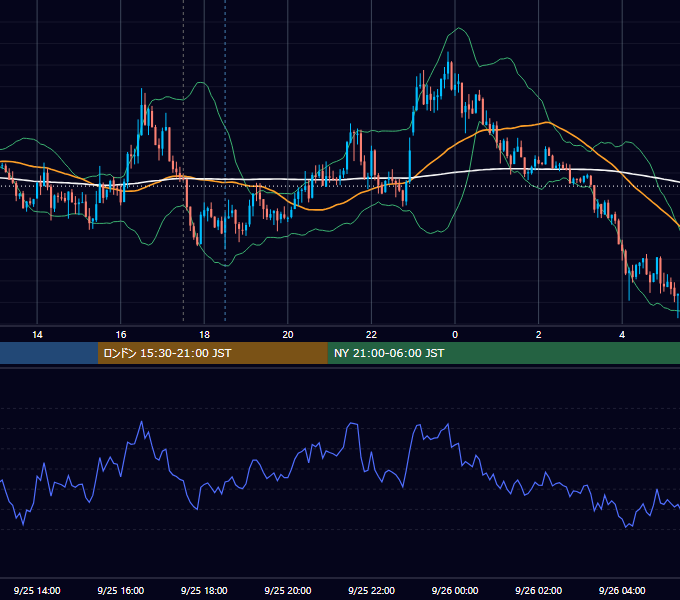680x600 pixels.
Task: Click the 18 hour label on price chart
Action: point(204,335)
